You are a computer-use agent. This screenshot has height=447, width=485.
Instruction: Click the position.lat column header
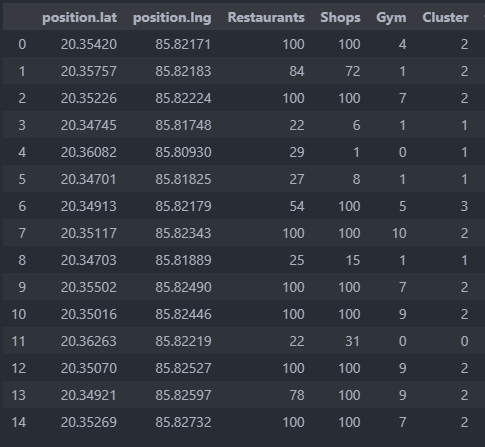[x=79, y=17]
